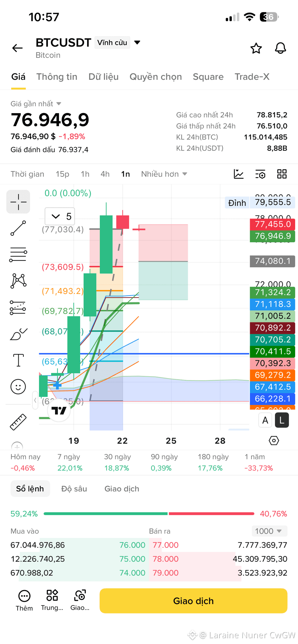
Task: Click the TradingView logo
Action: tap(59, 410)
